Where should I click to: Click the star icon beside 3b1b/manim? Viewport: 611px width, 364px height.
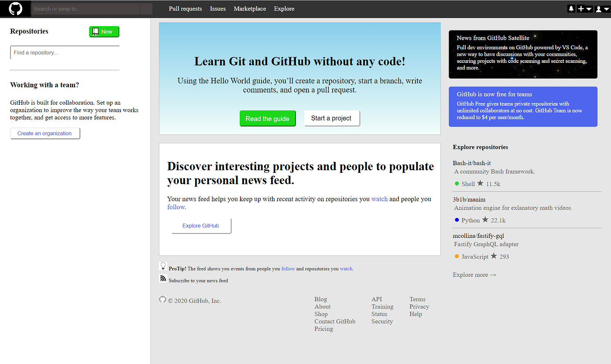(484, 220)
